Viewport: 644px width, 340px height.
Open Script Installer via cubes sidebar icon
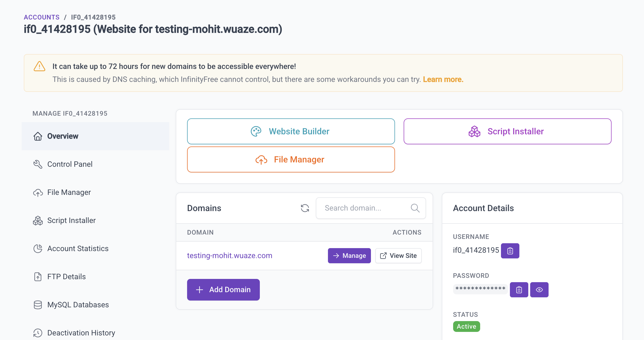coord(38,220)
